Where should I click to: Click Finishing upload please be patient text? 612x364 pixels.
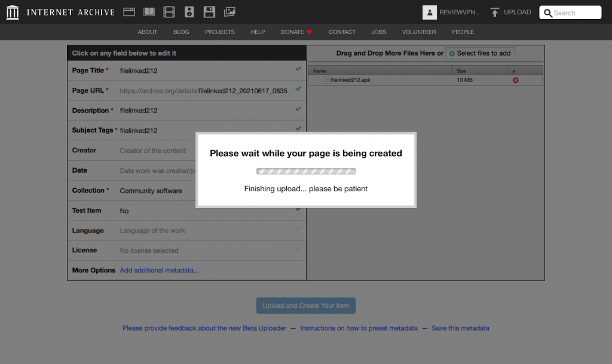point(306,189)
